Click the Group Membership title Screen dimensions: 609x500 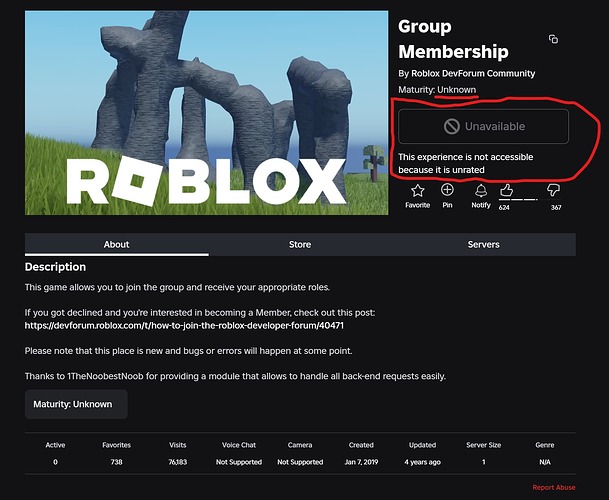[453, 39]
